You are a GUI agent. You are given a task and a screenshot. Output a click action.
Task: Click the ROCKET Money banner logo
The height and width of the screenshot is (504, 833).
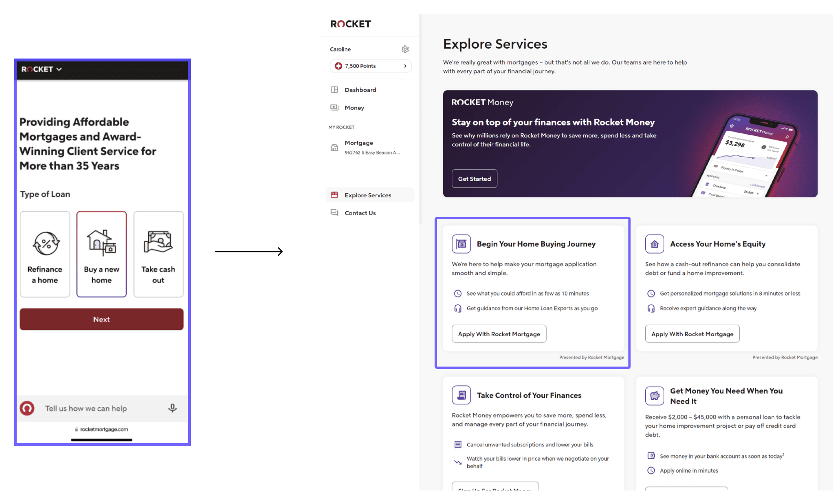pos(482,102)
